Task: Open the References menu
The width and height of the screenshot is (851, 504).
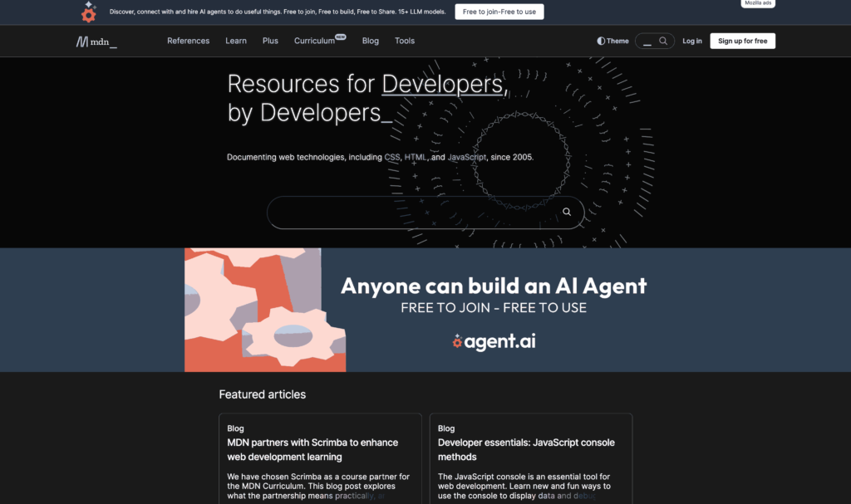Action: click(189, 41)
